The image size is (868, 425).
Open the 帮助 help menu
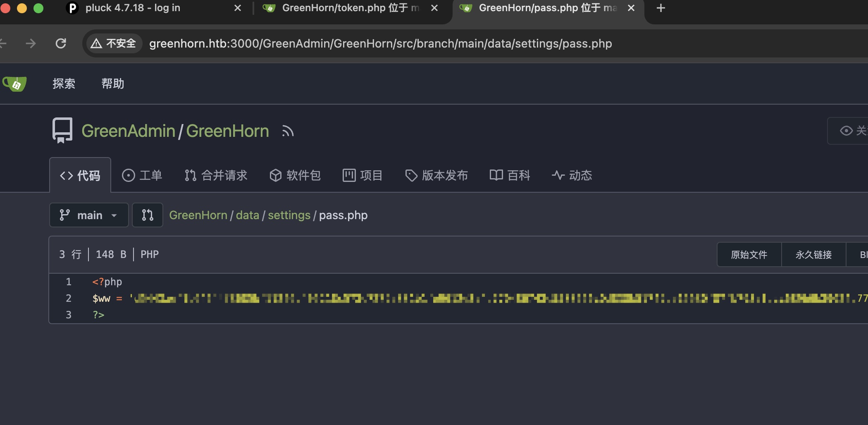pyautogui.click(x=113, y=84)
